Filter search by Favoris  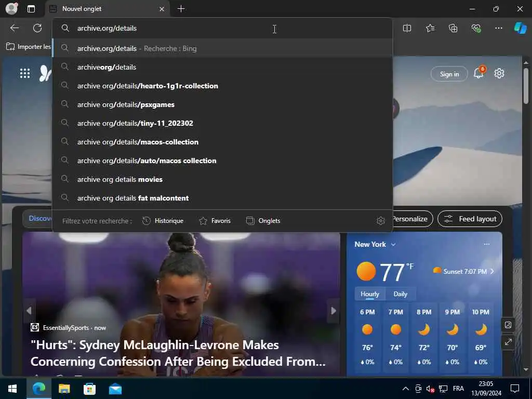pos(215,221)
